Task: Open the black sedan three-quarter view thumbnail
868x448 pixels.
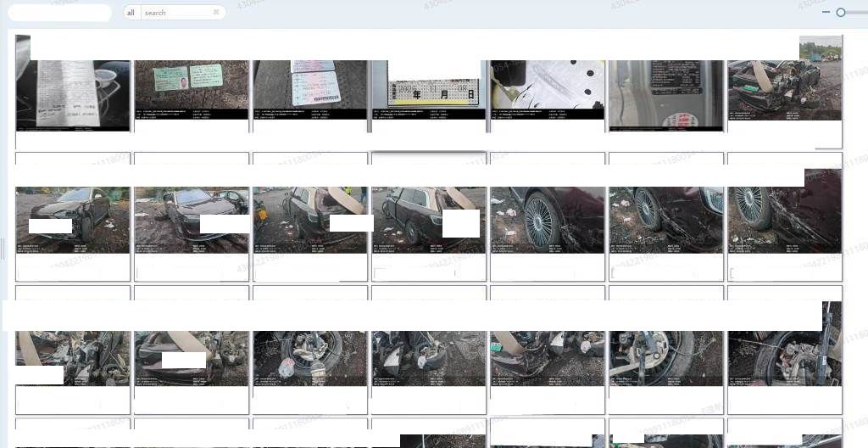Action: tap(73, 220)
